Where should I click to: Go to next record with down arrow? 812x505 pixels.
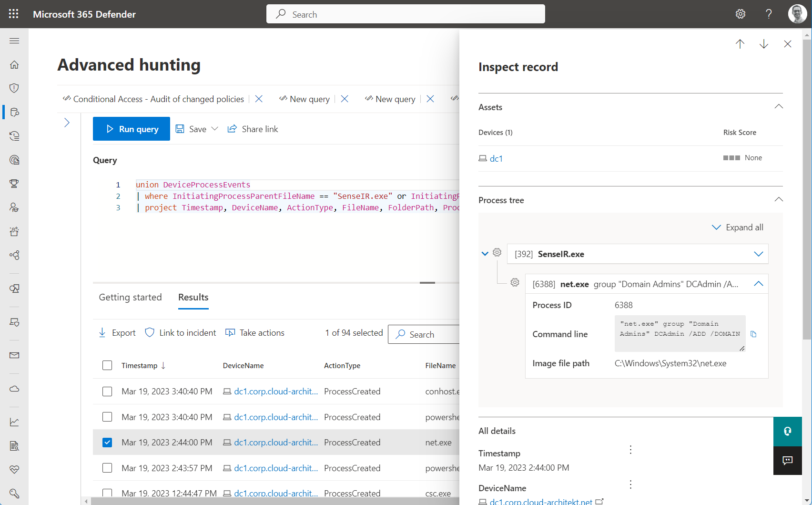pyautogui.click(x=764, y=44)
